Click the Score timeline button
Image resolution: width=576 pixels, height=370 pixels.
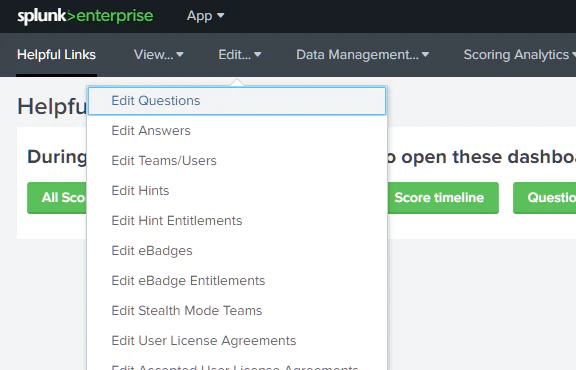tap(443, 198)
